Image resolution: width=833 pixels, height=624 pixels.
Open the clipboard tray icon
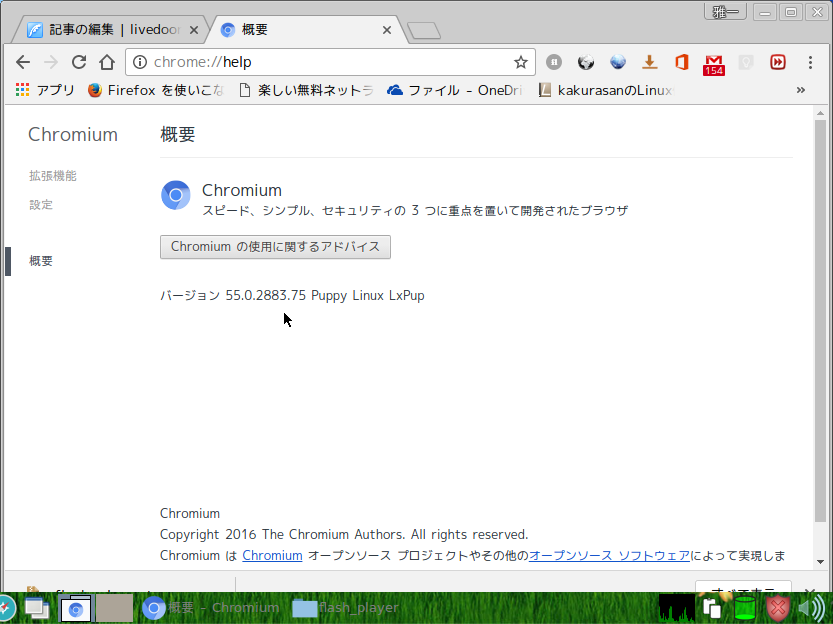711,608
